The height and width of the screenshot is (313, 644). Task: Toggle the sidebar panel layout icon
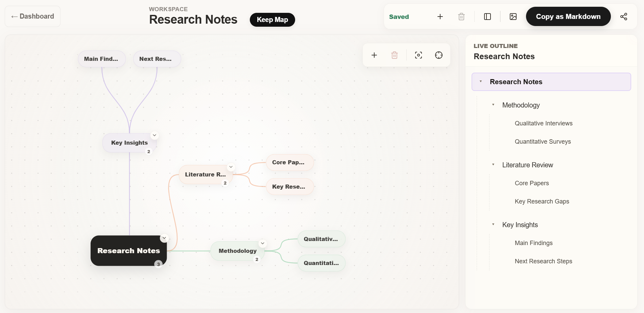coord(487,17)
